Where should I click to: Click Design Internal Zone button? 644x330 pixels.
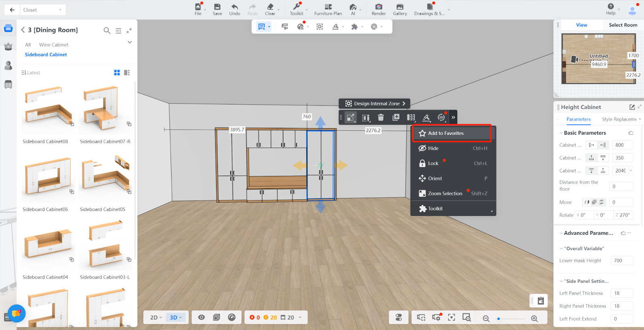pyautogui.click(x=374, y=104)
